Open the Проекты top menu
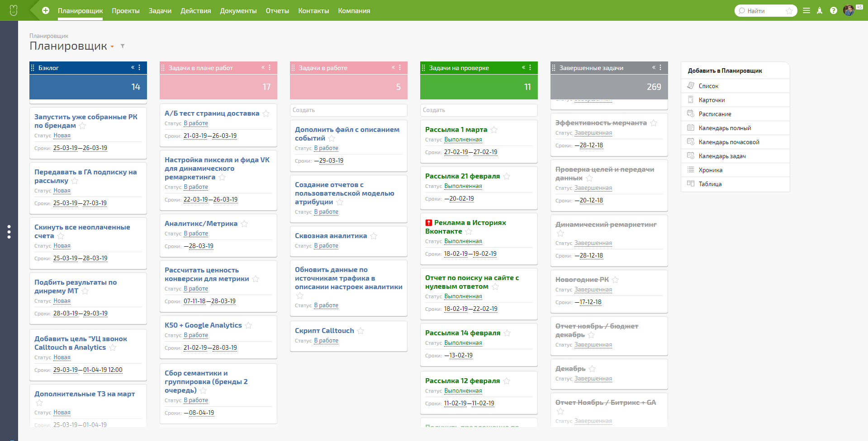 click(126, 11)
